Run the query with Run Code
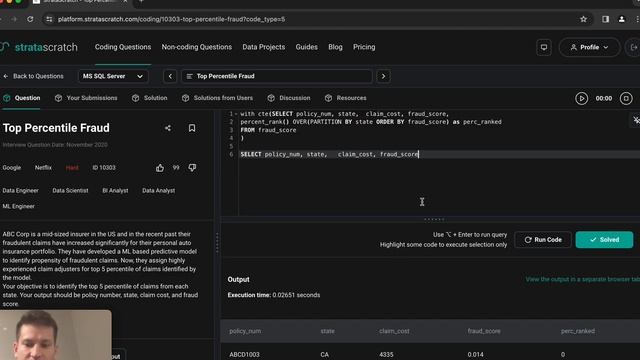The image size is (640, 360). 543,240
